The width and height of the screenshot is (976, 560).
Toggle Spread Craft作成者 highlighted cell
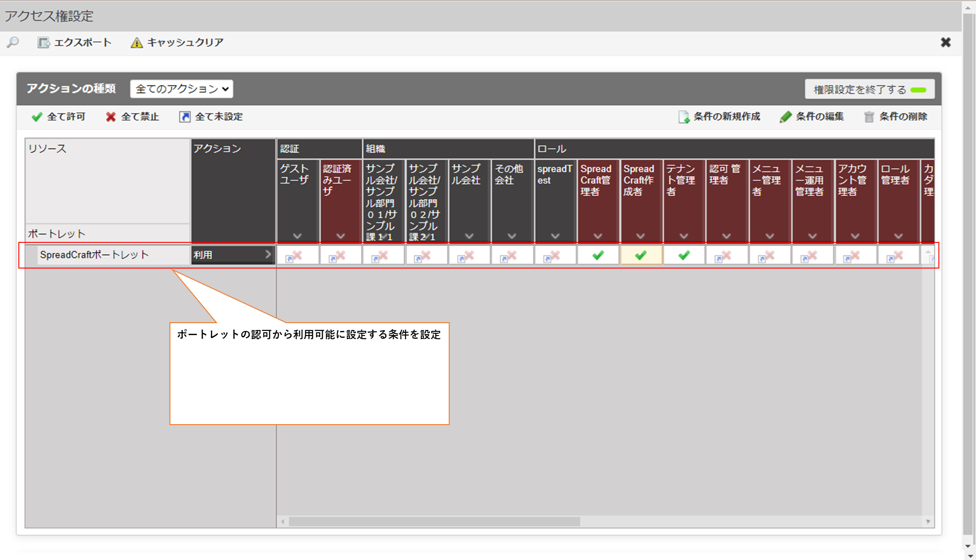pyautogui.click(x=641, y=255)
